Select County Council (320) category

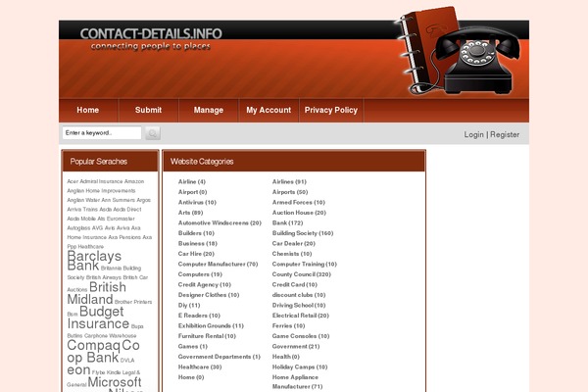(x=302, y=274)
